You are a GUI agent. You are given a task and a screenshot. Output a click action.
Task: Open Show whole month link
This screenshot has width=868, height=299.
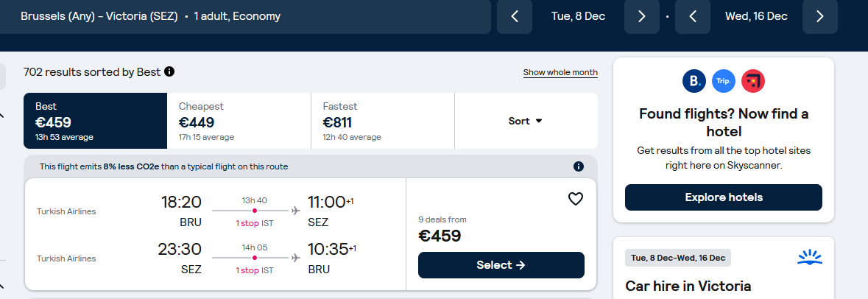point(560,72)
